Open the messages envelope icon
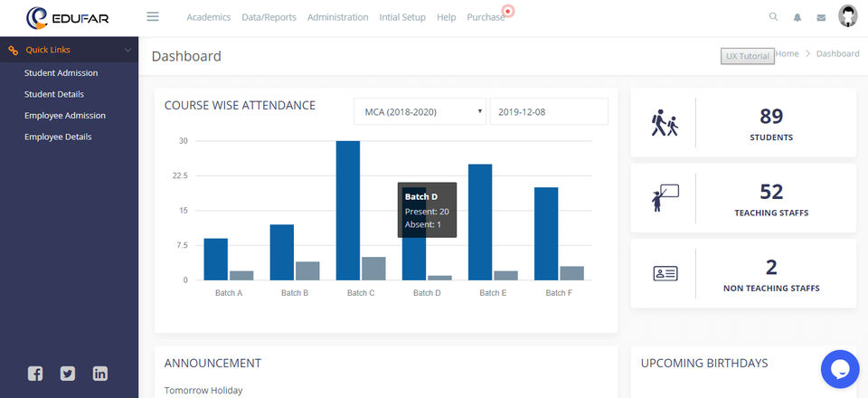 821,18
